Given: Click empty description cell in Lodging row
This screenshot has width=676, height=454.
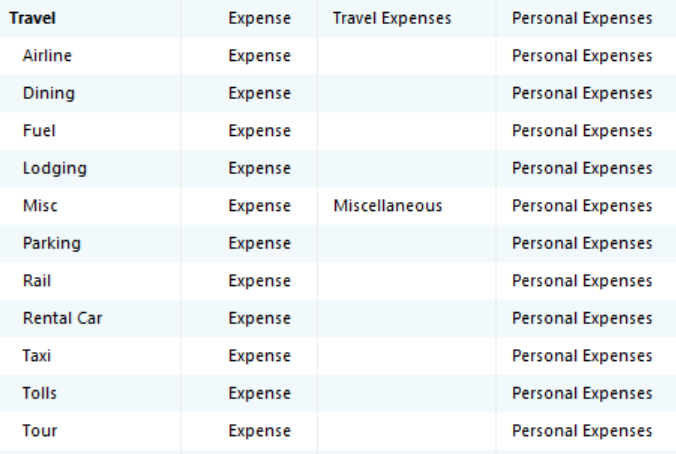Looking at the screenshot, I should coord(407,169).
